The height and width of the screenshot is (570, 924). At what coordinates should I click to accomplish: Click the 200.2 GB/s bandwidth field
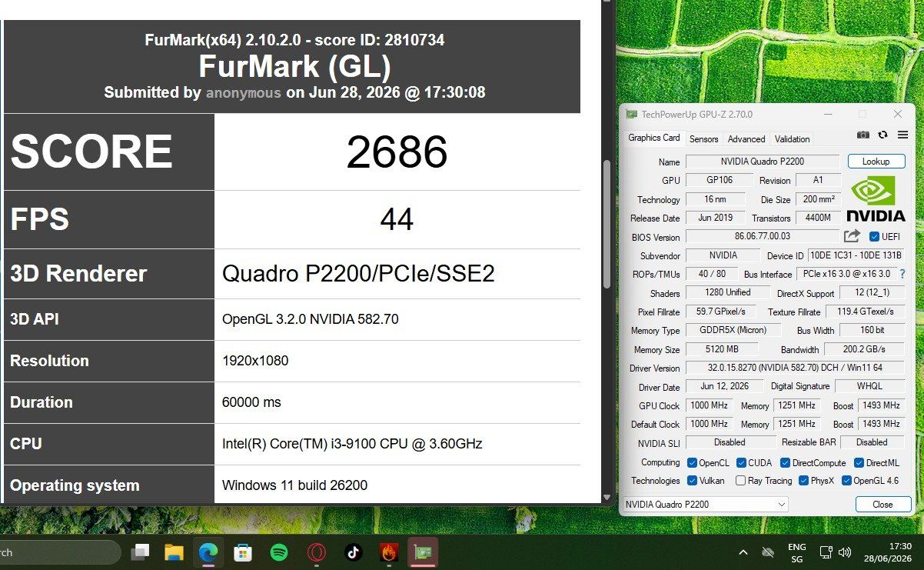pos(865,349)
